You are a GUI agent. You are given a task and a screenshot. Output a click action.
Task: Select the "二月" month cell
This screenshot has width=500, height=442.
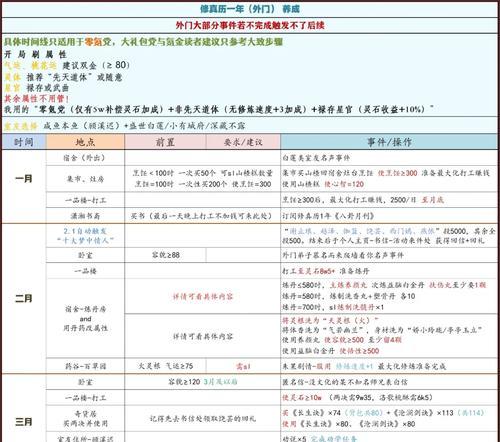24,298
